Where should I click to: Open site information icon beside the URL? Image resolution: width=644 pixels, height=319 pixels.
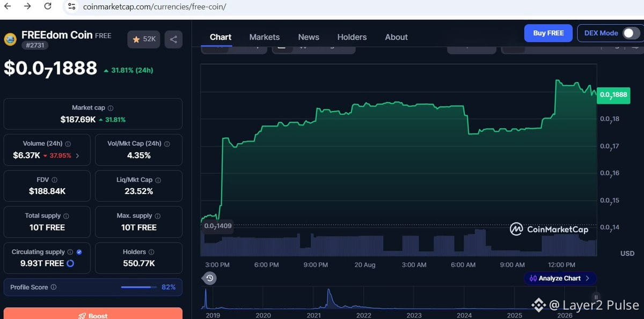tap(71, 7)
